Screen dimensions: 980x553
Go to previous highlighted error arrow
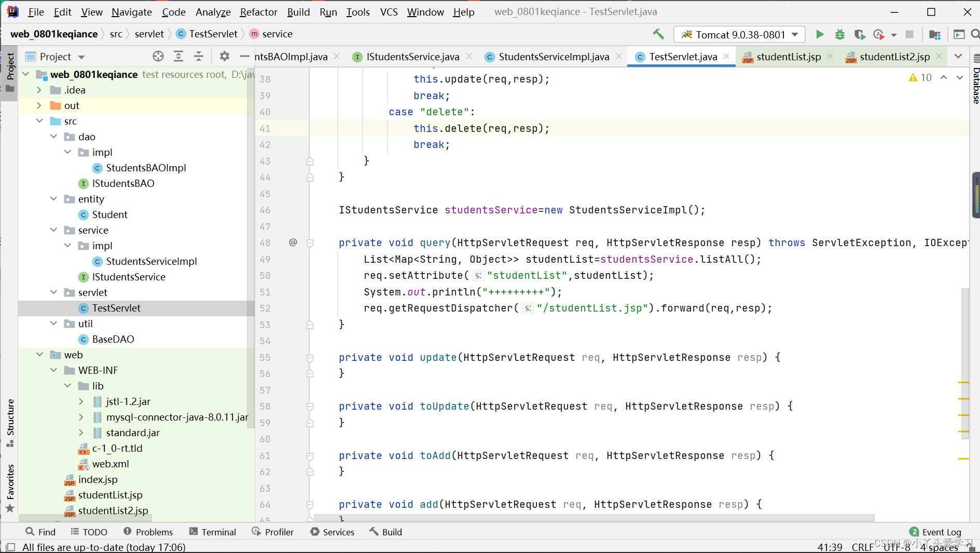click(944, 77)
